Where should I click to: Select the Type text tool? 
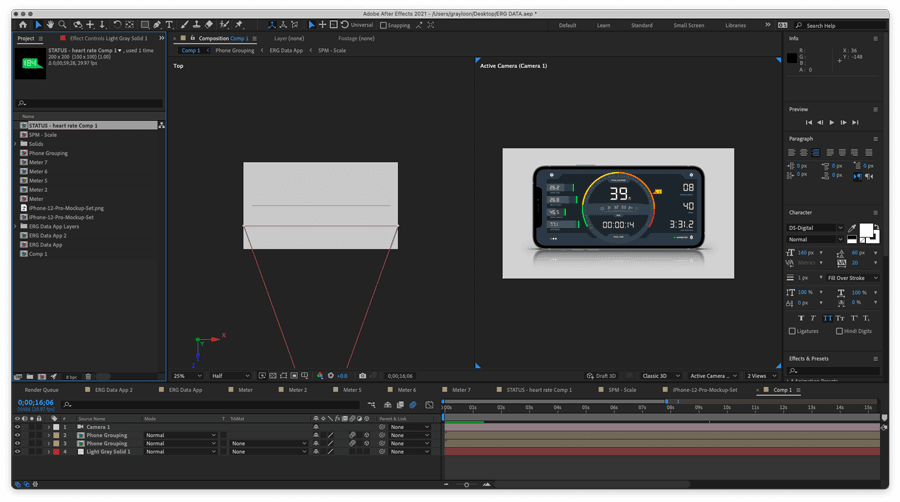(x=169, y=25)
